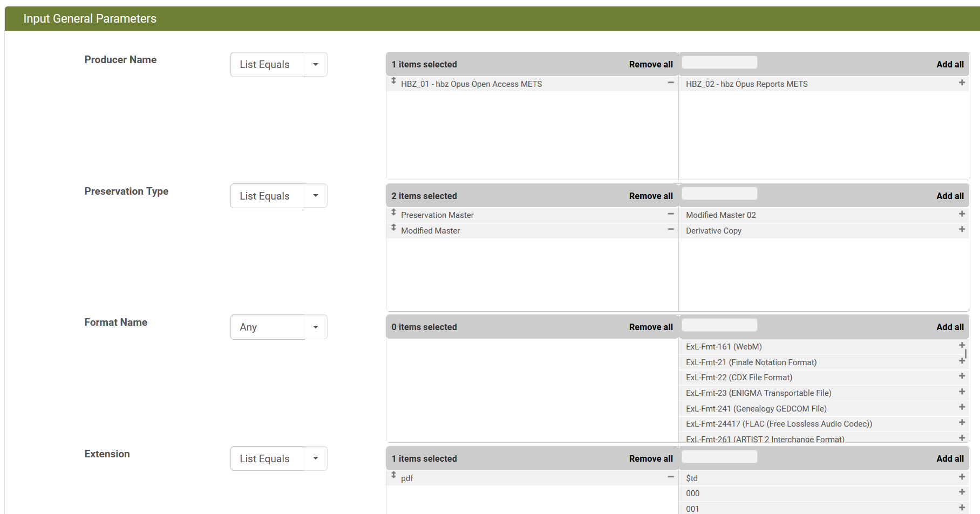This screenshot has height=514, width=980.
Task: Click the Format Name search filter field
Action: [x=719, y=325]
